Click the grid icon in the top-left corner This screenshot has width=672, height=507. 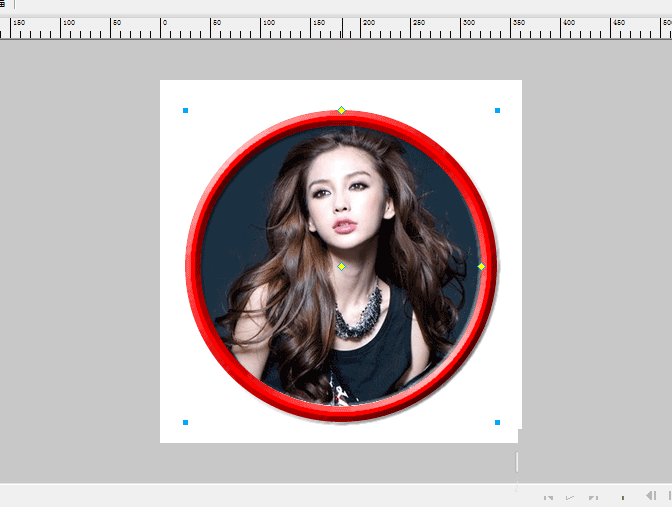click(3, 4)
